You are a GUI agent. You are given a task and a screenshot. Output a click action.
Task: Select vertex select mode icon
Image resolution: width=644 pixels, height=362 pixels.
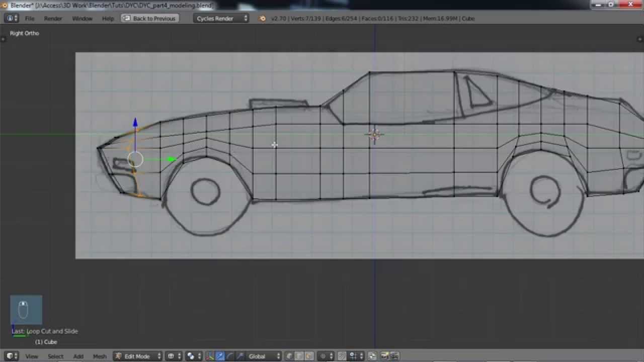[289, 356]
